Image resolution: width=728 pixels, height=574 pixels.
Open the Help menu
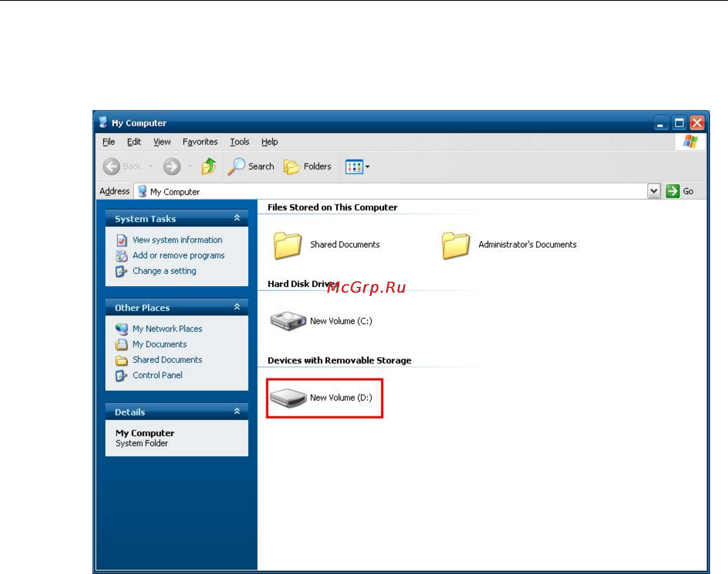click(x=270, y=142)
